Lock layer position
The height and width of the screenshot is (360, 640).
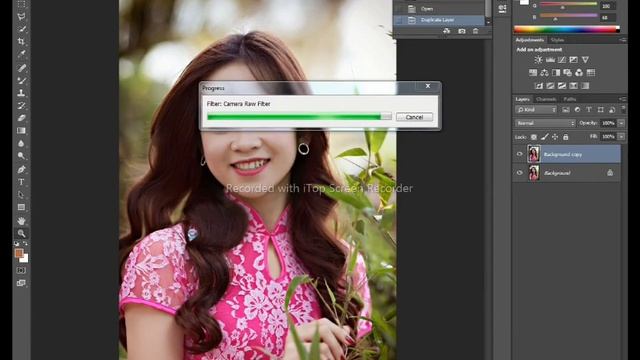tap(555, 137)
